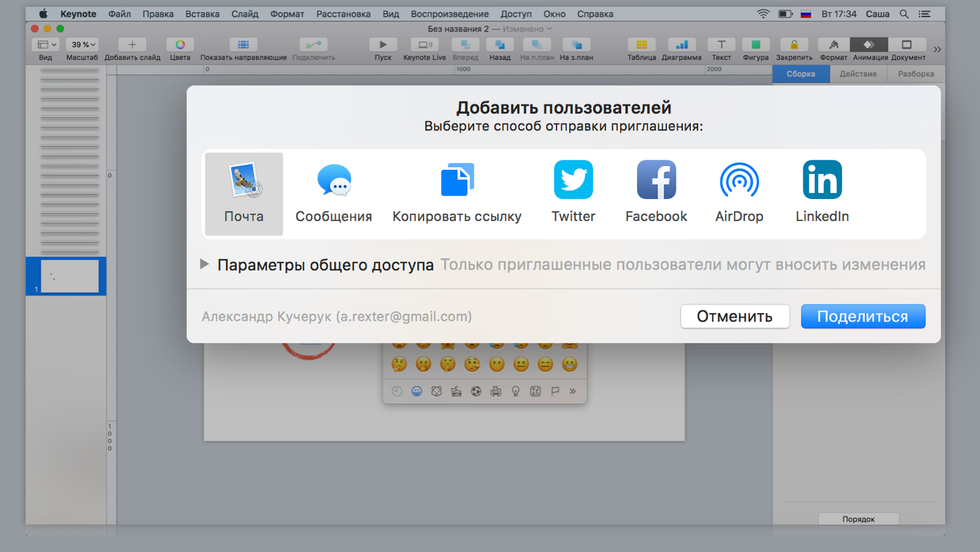This screenshot has height=552, width=980.
Task: Switch to the Разборка tab
Action: 916,74
